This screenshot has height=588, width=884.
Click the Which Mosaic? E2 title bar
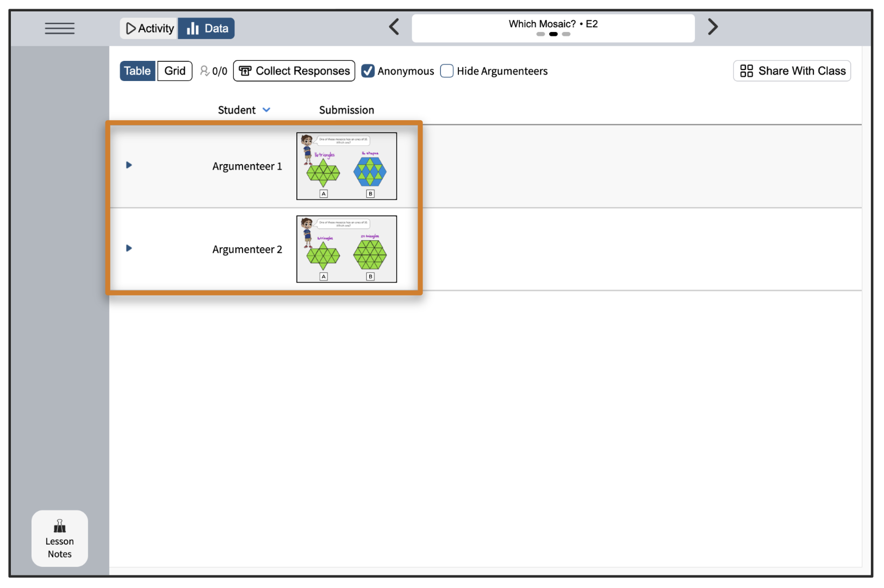pos(553,24)
